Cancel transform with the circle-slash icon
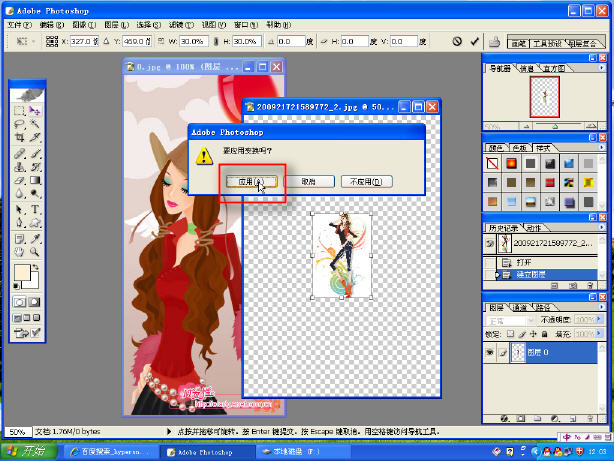The image size is (614, 461). tap(457, 41)
